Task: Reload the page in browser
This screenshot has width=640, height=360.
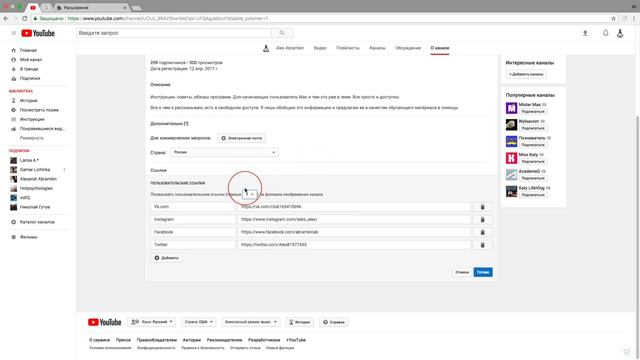Action: (x=24, y=18)
